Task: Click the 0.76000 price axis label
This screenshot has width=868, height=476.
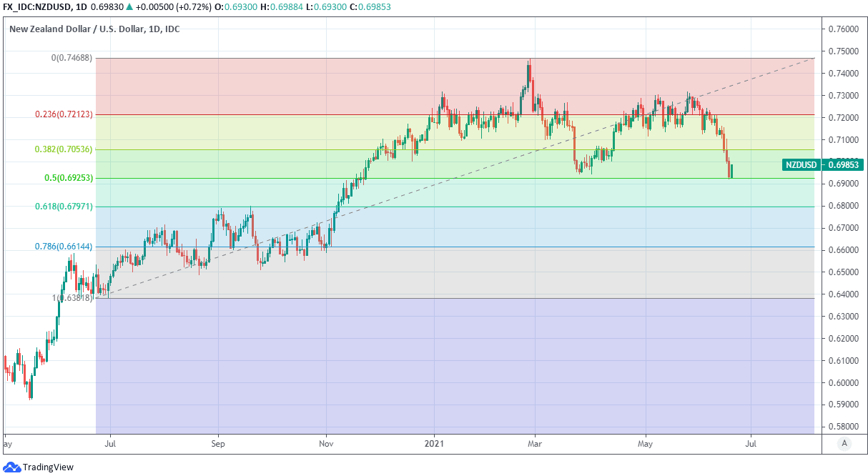Action: pos(842,29)
